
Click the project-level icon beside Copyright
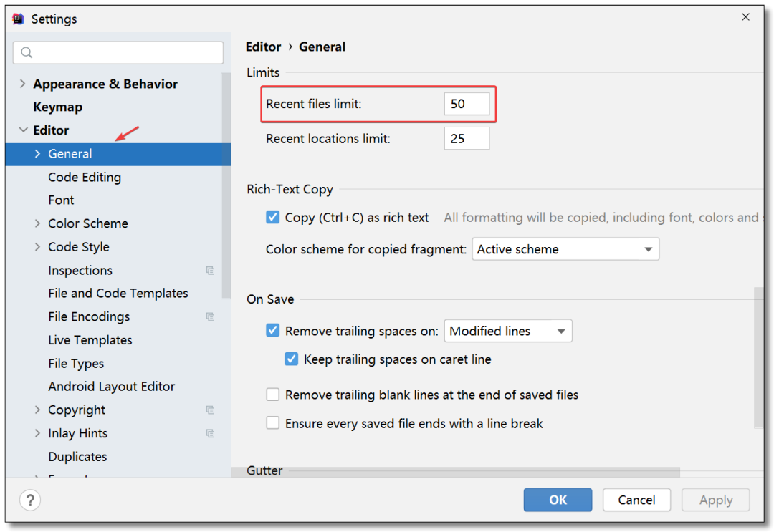pyautogui.click(x=210, y=410)
